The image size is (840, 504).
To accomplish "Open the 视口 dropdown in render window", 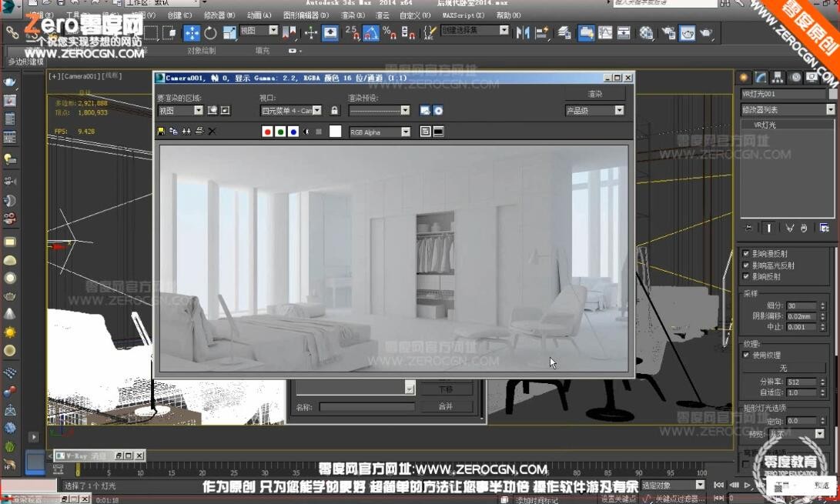I will (x=291, y=110).
